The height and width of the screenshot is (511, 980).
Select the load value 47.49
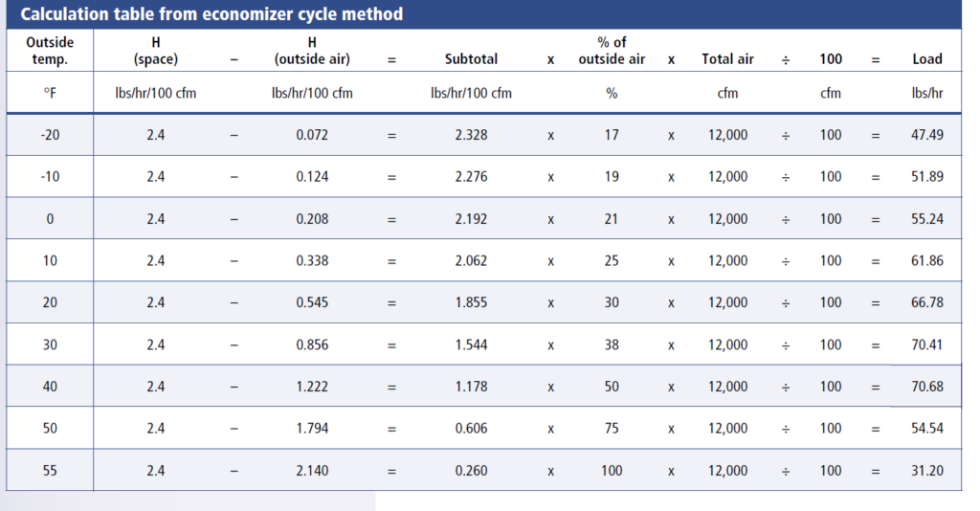926,135
